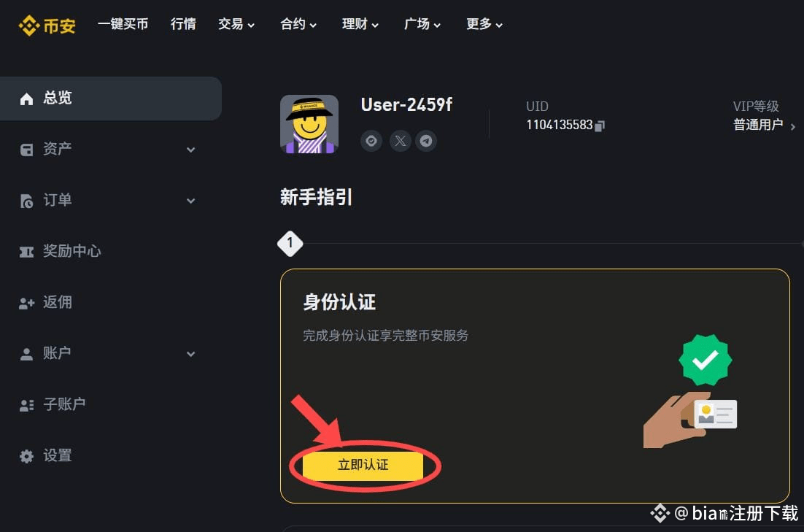Click the user avatar thumbnail
This screenshot has width=804, height=532.
pyautogui.click(x=309, y=124)
